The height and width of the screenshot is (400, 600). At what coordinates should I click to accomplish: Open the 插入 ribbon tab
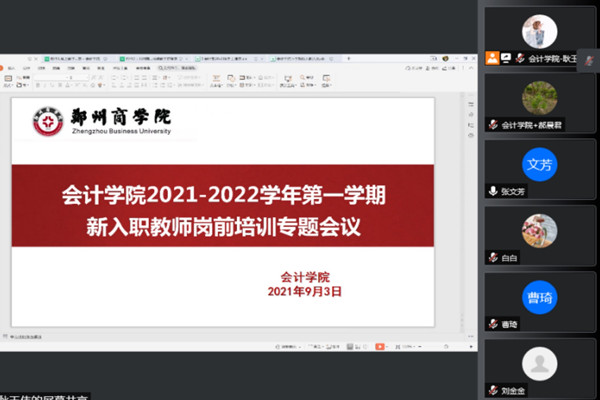11,68
